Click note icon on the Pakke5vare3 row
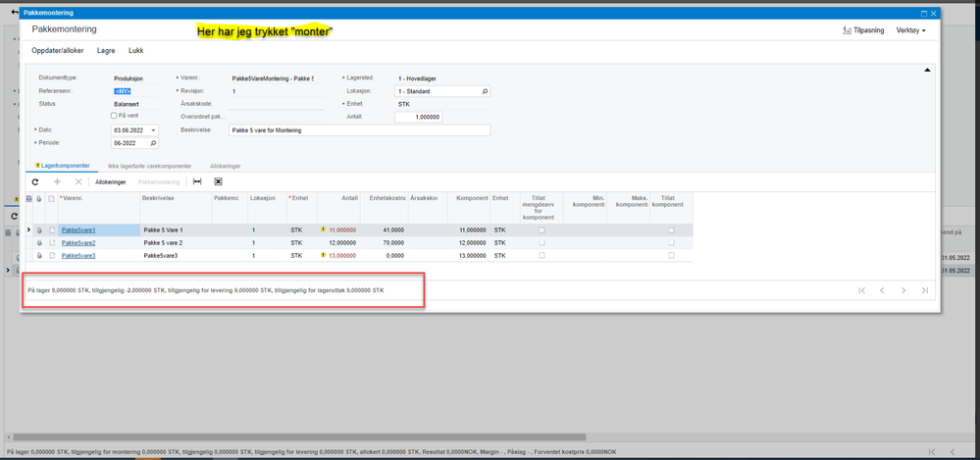This screenshot has height=460, width=980. tap(53, 256)
